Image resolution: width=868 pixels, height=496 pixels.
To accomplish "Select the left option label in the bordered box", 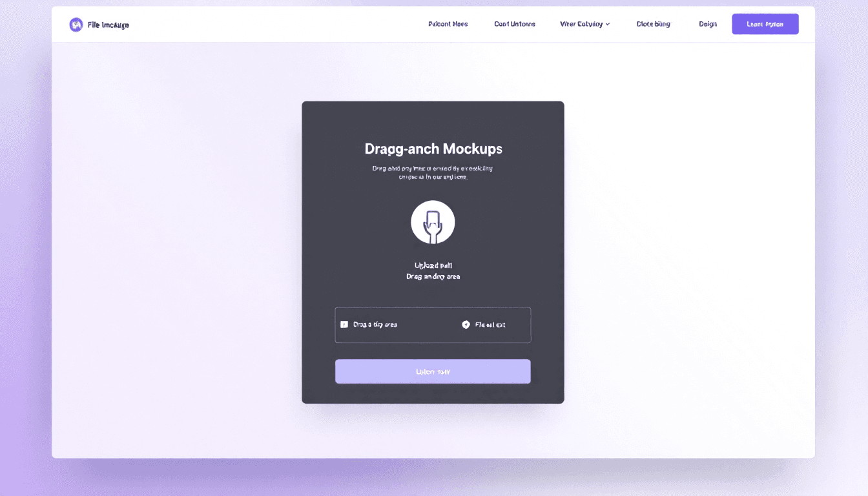I will (375, 324).
